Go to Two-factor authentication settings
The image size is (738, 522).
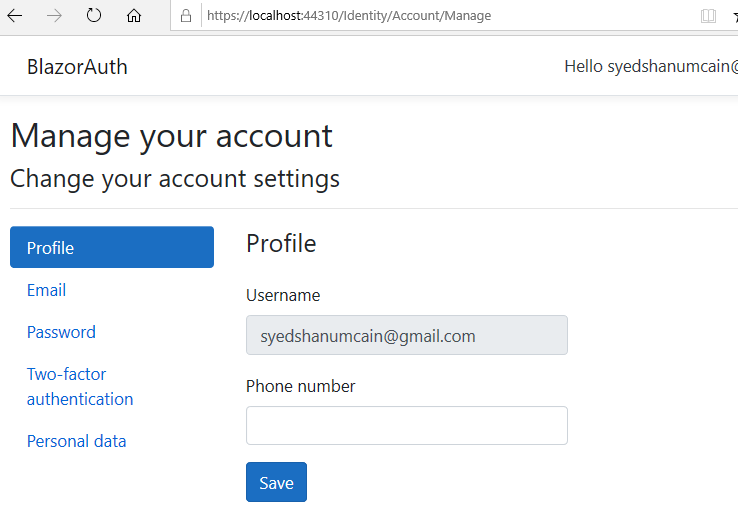click(80, 386)
